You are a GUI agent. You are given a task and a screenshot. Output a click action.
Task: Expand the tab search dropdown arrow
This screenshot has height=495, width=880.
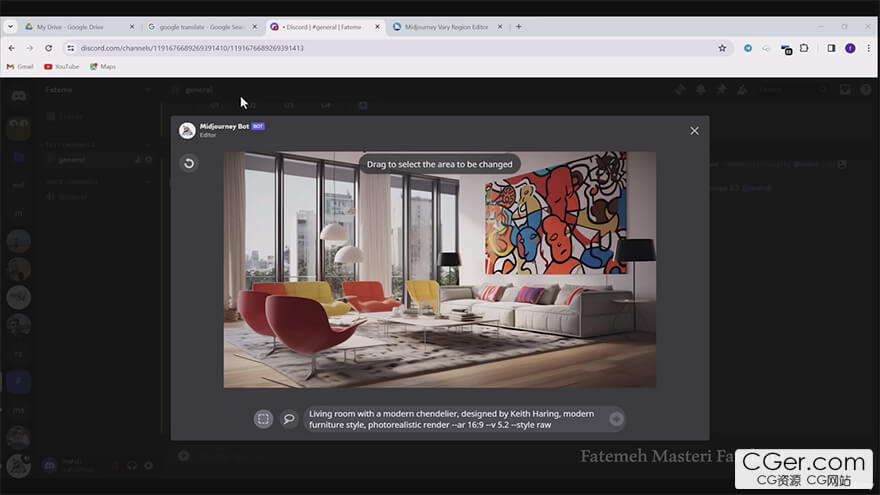(10, 27)
